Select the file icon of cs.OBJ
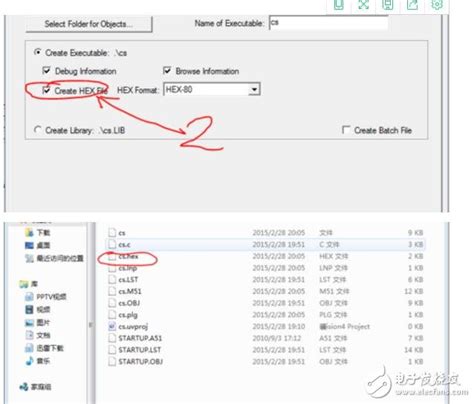The height and width of the screenshot is (404, 474). 112,303
